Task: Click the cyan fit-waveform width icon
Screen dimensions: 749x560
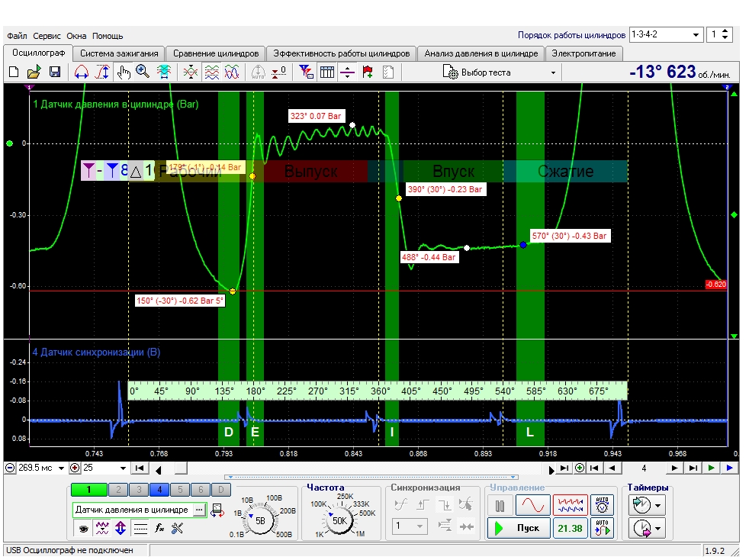Action: pyautogui.click(x=164, y=72)
